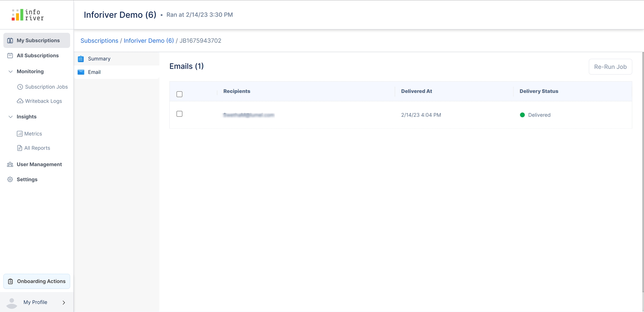Check the recipient row checkbox
The width and height of the screenshot is (644, 312).
click(179, 114)
